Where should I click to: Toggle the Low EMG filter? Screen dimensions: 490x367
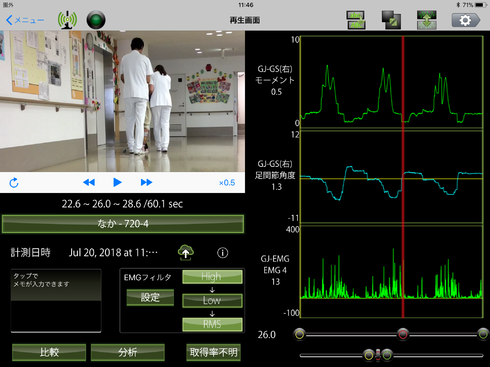(212, 300)
